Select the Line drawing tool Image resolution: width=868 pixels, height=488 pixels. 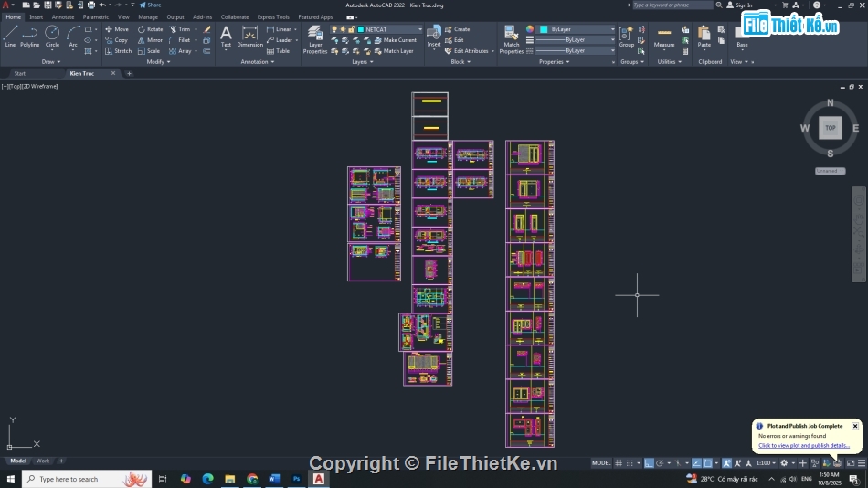[10, 36]
